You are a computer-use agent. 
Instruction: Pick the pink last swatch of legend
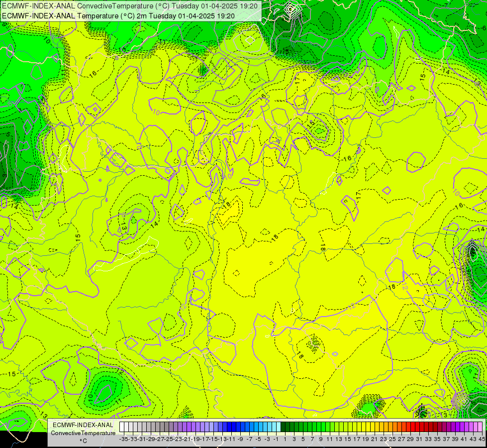(x=480, y=427)
